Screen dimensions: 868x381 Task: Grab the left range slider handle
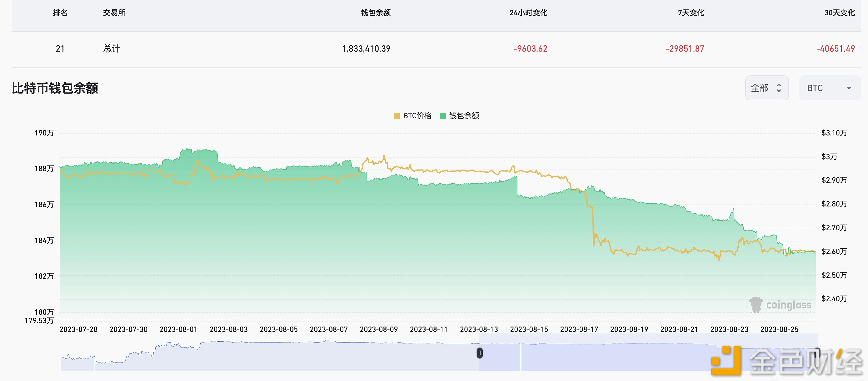pyautogui.click(x=480, y=353)
